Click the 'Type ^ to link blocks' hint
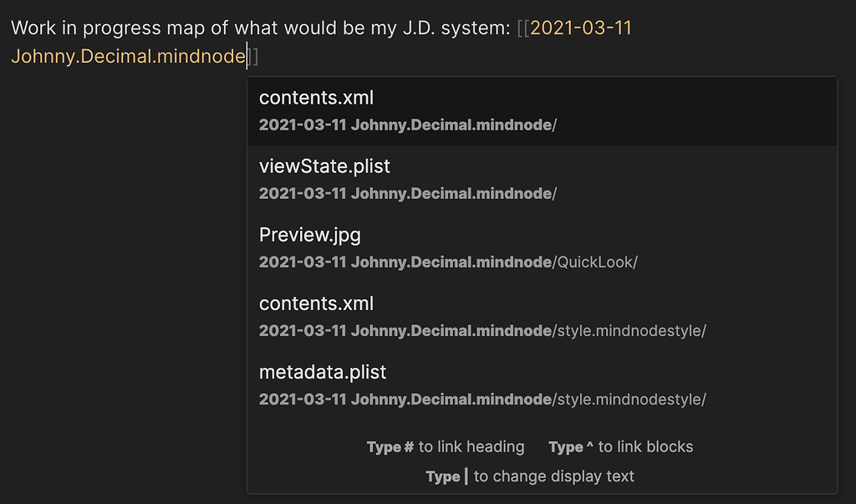The image size is (856, 504). pyautogui.click(x=620, y=447)
